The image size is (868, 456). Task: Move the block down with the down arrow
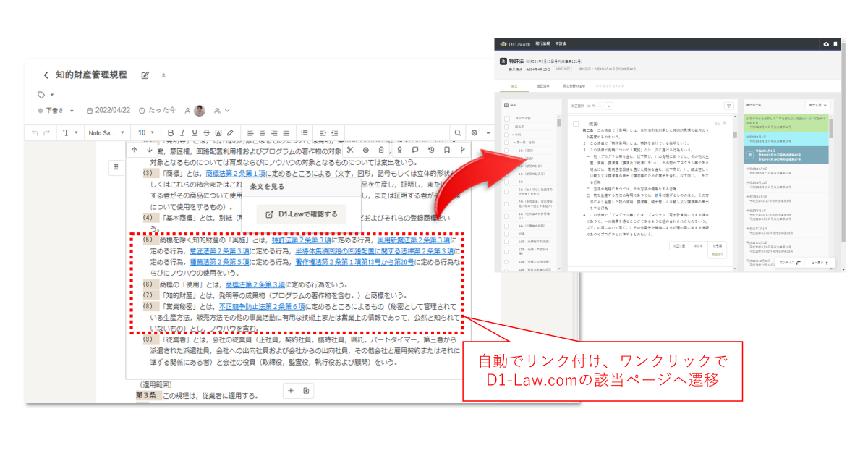coord(149,150)
